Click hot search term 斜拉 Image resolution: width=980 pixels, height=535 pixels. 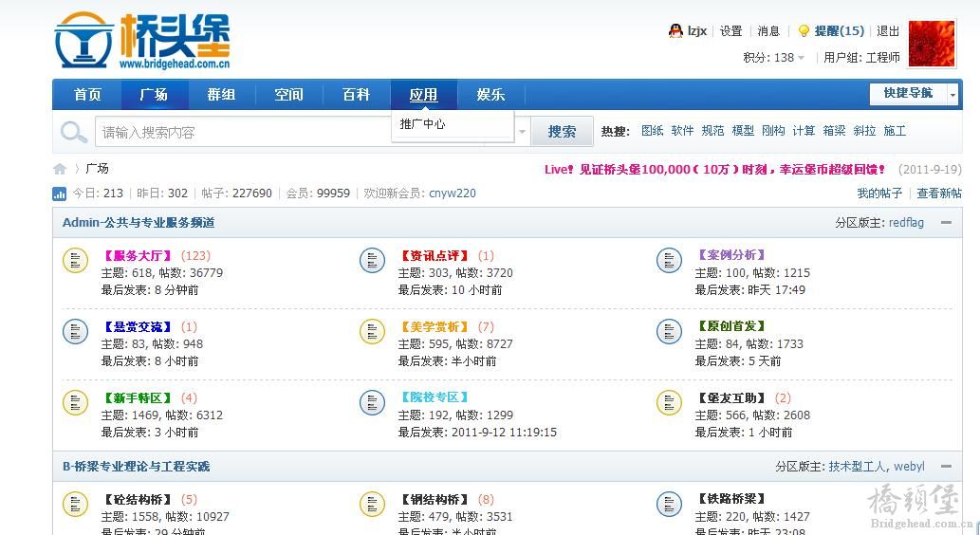864,131
